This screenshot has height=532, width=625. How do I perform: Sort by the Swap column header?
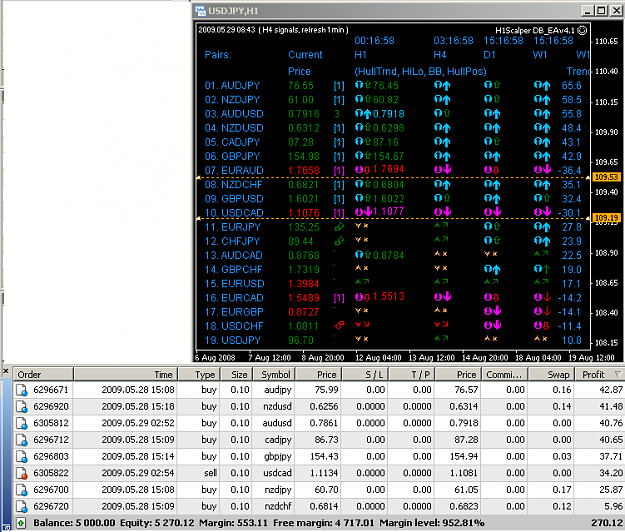551,375
